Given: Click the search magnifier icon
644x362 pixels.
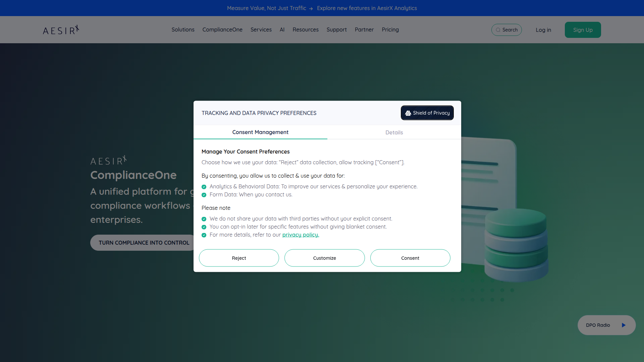Looking at the screenshot, I should (498, 30).
